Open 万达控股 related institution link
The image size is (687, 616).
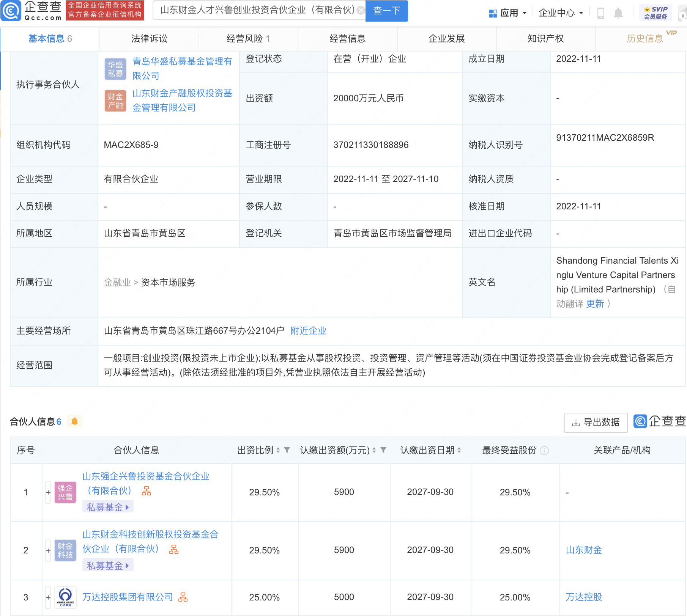pos(584,597)
